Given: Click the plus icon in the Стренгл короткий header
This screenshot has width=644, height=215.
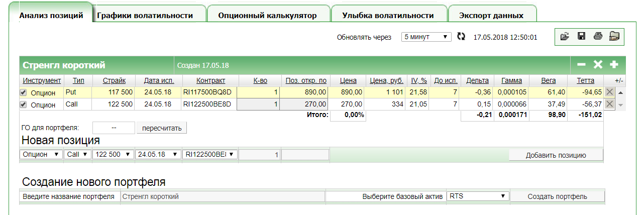Looking at the screenshot, I should point(614,65).
